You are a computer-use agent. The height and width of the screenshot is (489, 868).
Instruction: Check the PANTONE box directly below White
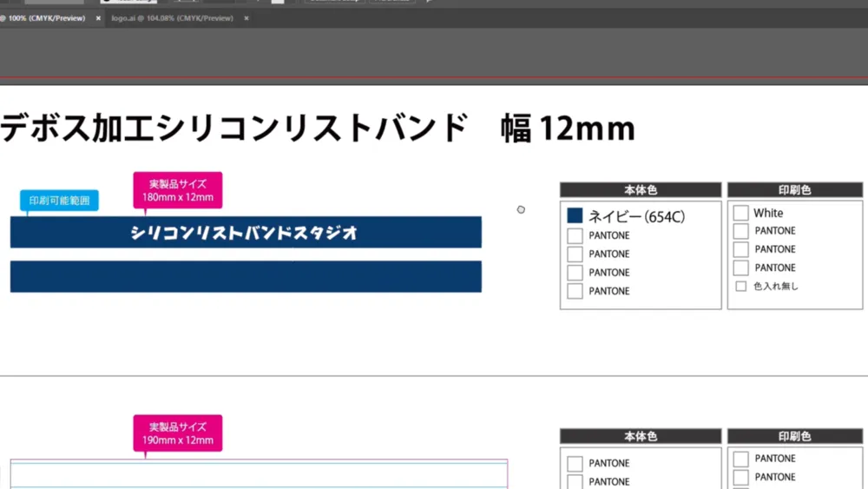tap(740, 231)
